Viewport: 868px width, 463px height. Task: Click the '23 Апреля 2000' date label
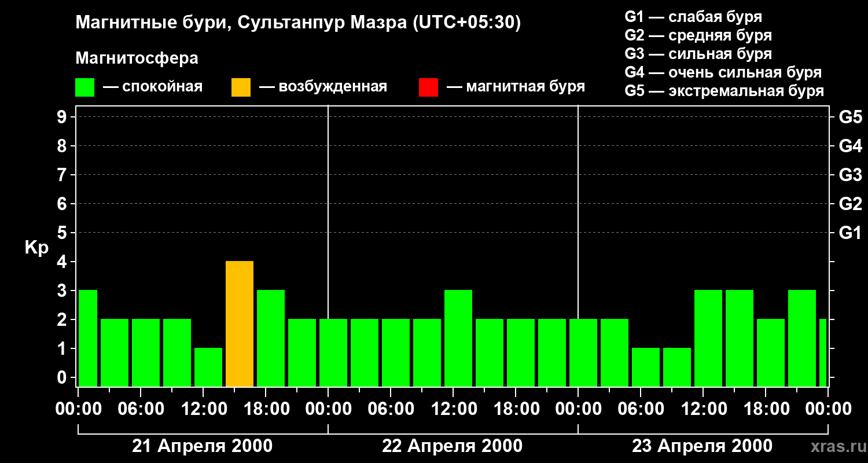(x=702, y=446)
